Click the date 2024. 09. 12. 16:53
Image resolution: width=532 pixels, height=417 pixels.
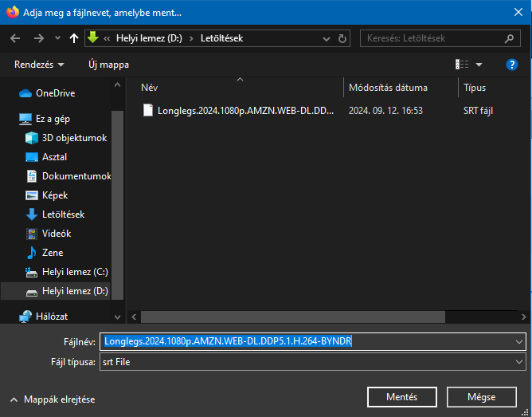coord(385,111)
